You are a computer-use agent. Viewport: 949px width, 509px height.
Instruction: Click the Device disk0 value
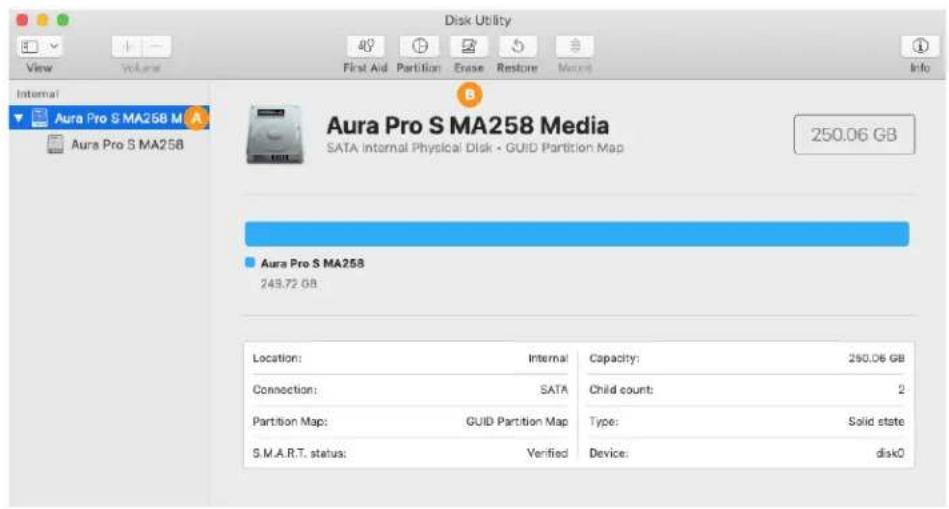click(890, 453)
